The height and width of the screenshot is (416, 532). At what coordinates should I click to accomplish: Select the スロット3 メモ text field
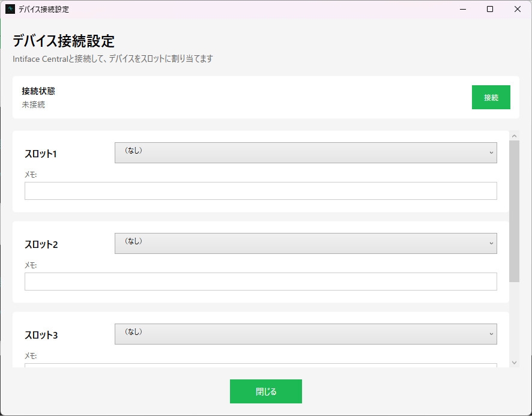point(261,364)
